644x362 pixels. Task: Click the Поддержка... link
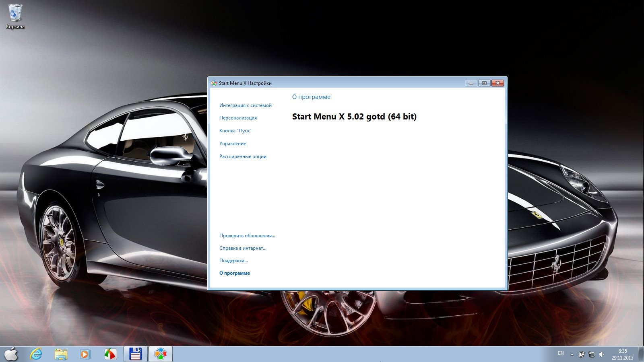coord(233,261)
